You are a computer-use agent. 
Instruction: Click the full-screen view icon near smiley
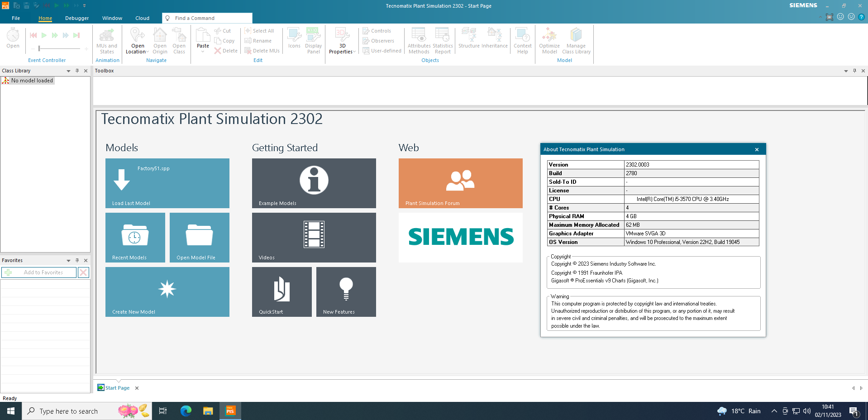click(830, 17)
